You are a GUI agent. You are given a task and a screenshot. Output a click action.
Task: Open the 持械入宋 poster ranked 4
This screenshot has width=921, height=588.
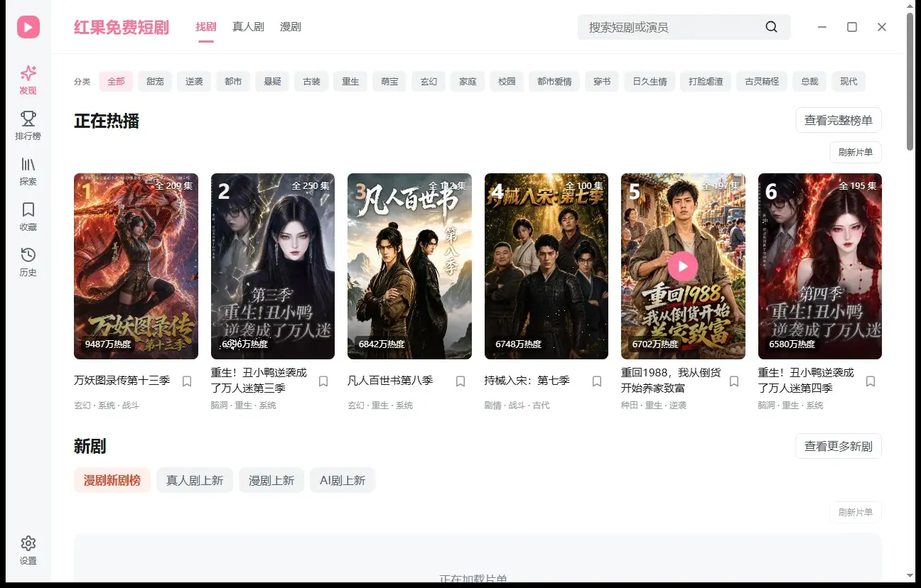click(x=546, y=266)
